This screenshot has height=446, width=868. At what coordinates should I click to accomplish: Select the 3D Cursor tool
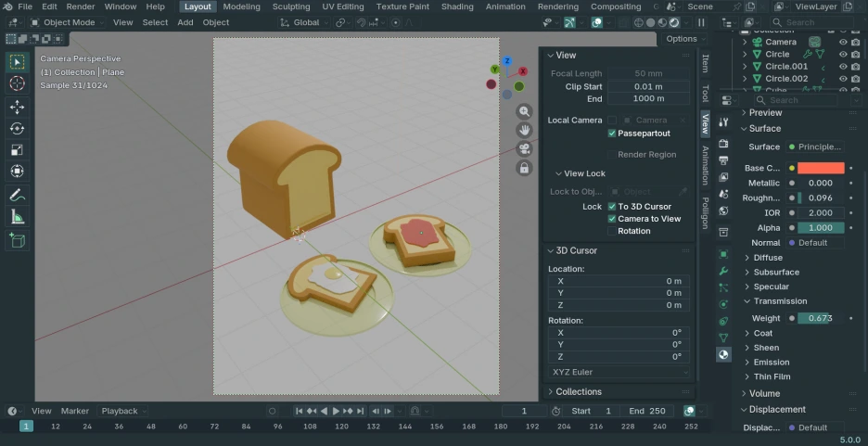(18, 83)
